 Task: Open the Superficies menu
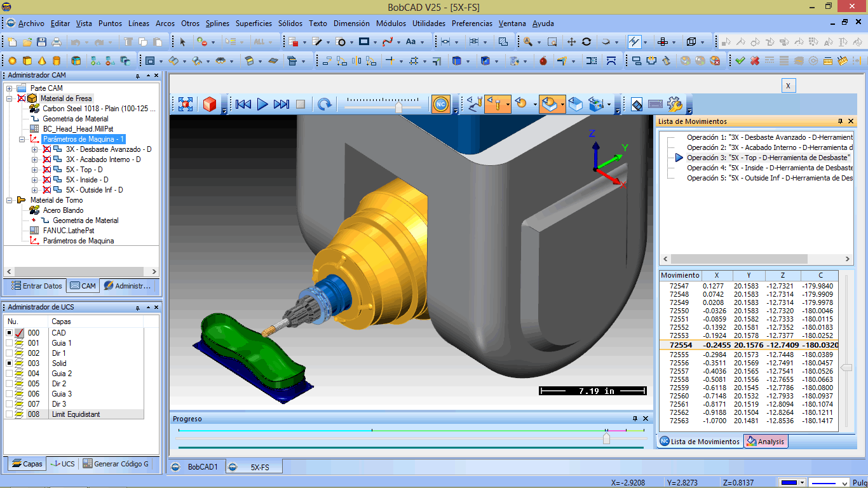254,24
